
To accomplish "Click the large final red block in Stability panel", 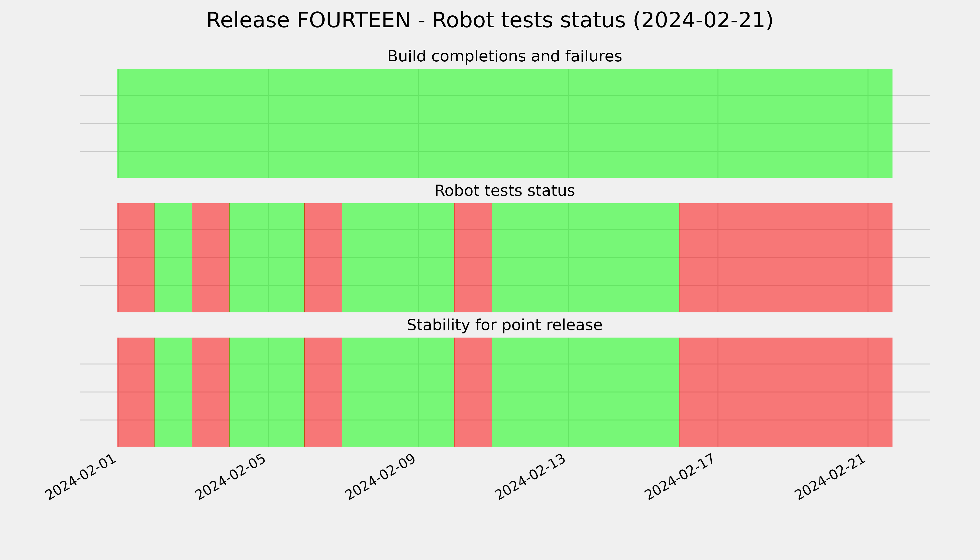I will click(x=786, y=392).
